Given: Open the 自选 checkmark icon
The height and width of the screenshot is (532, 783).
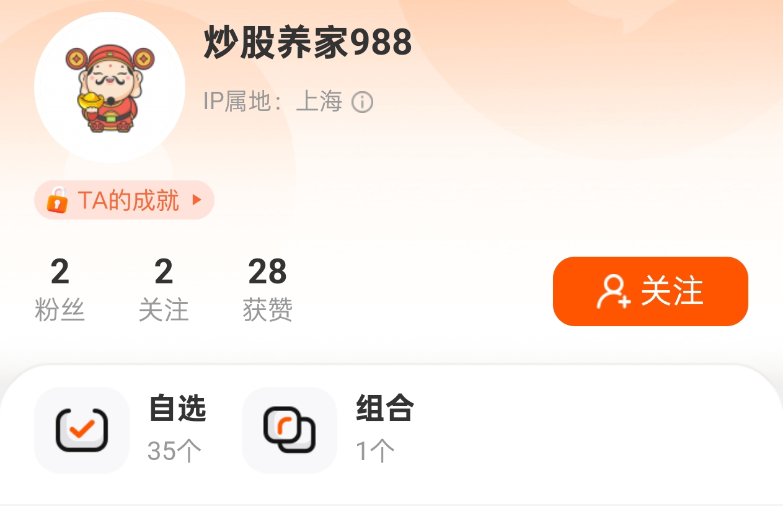Looking at the screenshot, I should click(x=82, y=430).
